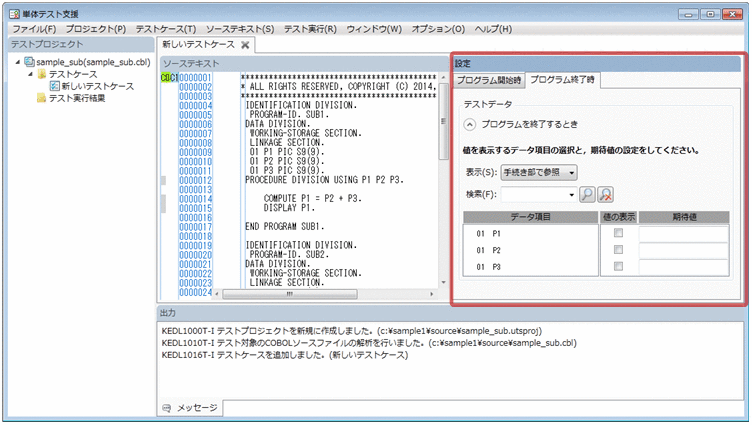Select テスト実行結果 in project tree

(x=77, y=98)
